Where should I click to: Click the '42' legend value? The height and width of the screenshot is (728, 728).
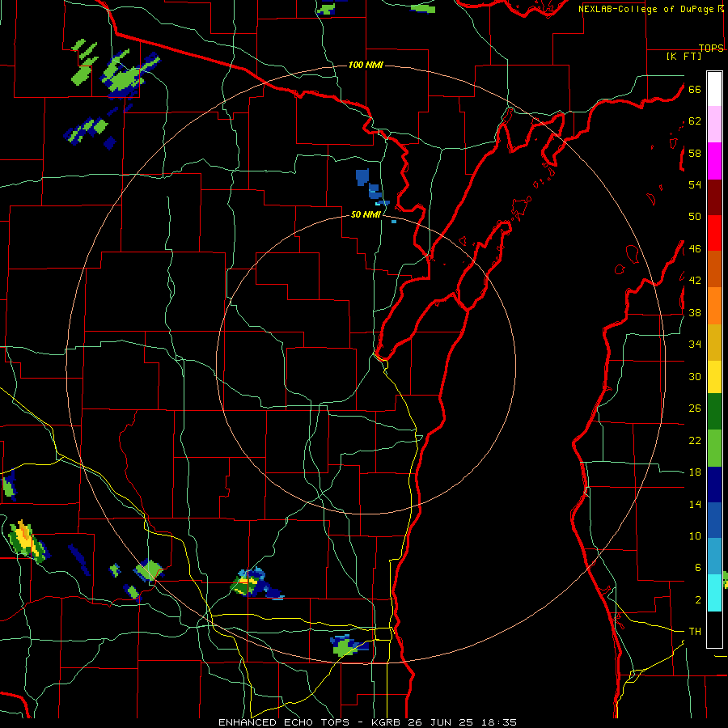tap(695, 281)
